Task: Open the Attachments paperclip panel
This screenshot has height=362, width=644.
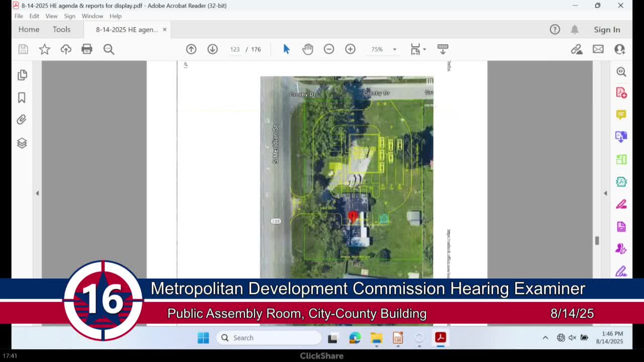Action: pos(22,120)
